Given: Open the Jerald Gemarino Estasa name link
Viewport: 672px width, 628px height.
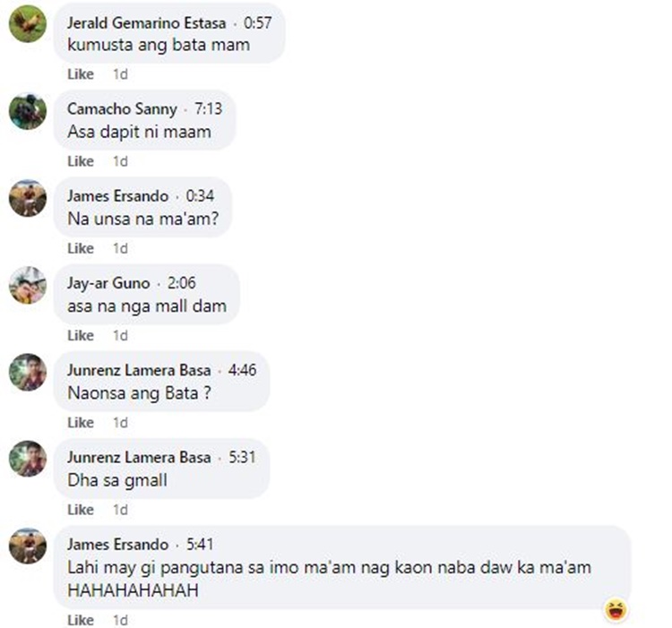Looking at the screenshot, I should (147, 22).
